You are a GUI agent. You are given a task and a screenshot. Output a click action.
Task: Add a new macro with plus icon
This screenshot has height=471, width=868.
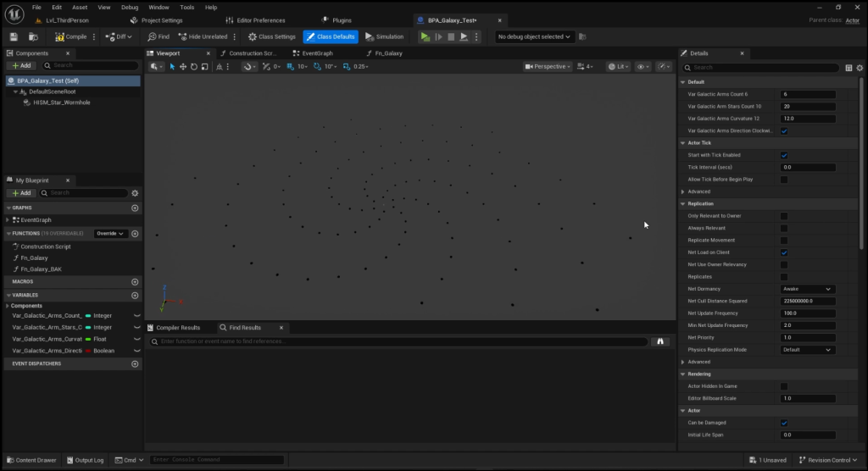135,281
